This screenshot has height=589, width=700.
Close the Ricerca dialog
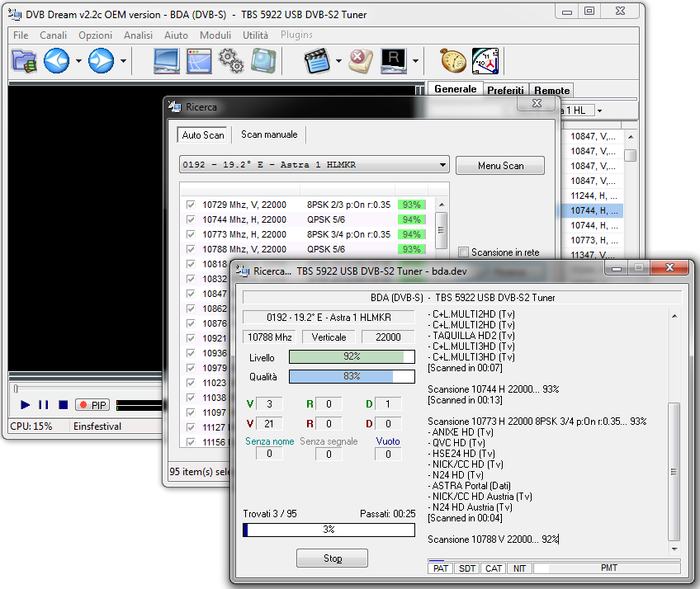click(537, 103)
